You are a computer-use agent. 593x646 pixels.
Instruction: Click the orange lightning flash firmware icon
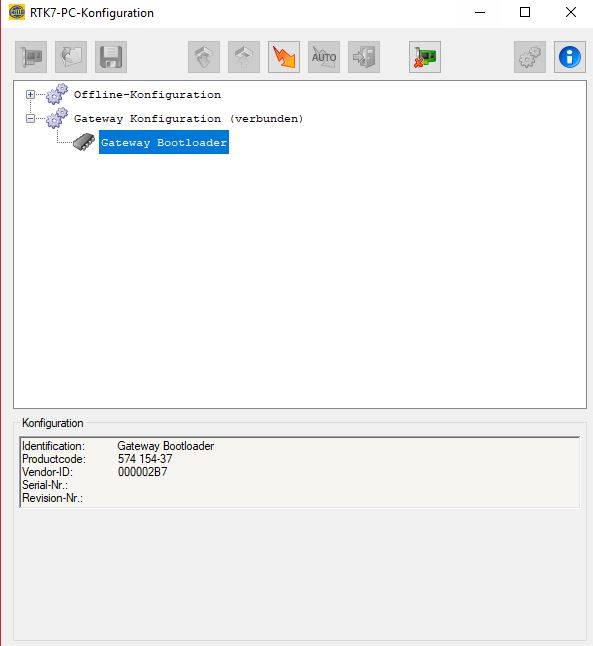coord(284,57)
